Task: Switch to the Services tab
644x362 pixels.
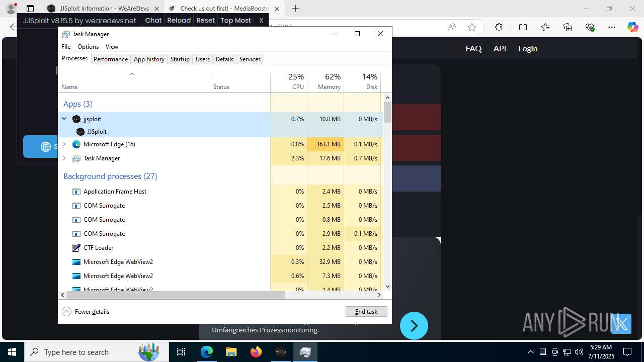Action: [250, 59]
